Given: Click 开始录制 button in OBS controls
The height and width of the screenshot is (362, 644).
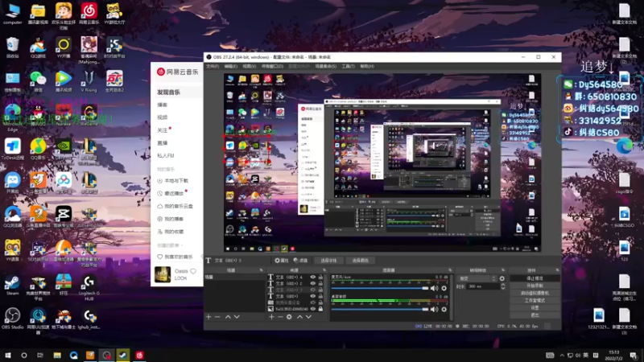Looking at the screenshot, I should [535, 286].
